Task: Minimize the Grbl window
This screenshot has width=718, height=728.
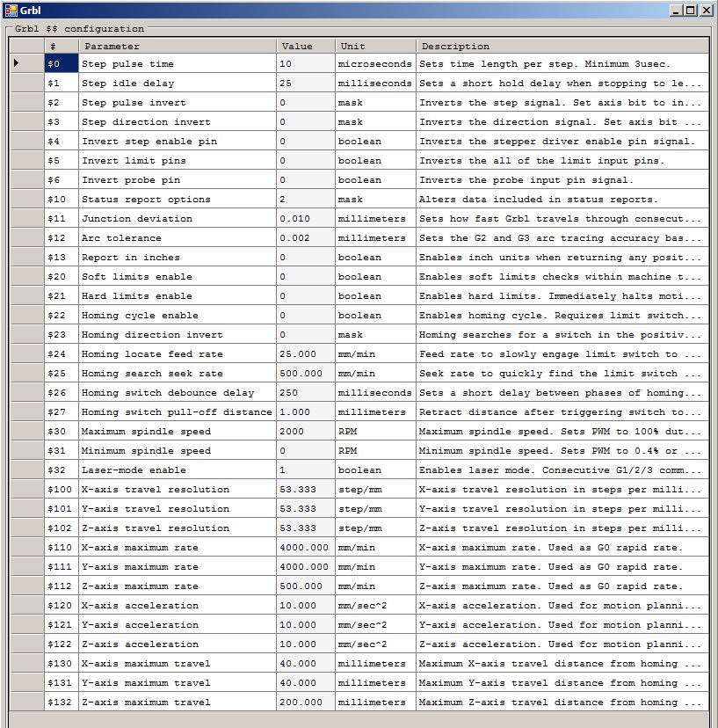Action: [676, 11]
